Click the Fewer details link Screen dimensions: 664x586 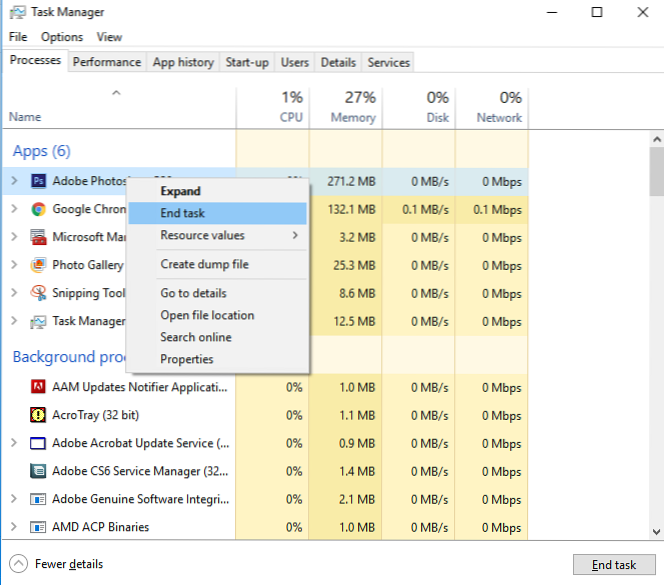[x=69, y=564]
